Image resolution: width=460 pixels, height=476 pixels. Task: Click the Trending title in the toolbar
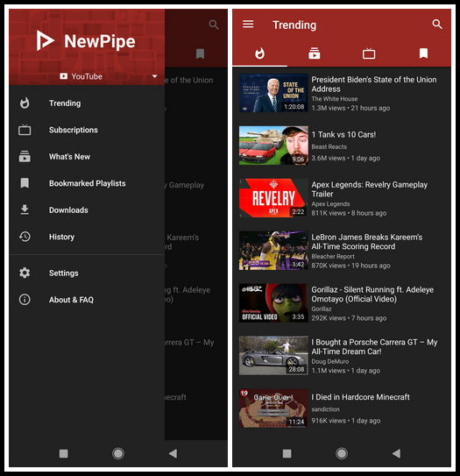coord(294,25)
